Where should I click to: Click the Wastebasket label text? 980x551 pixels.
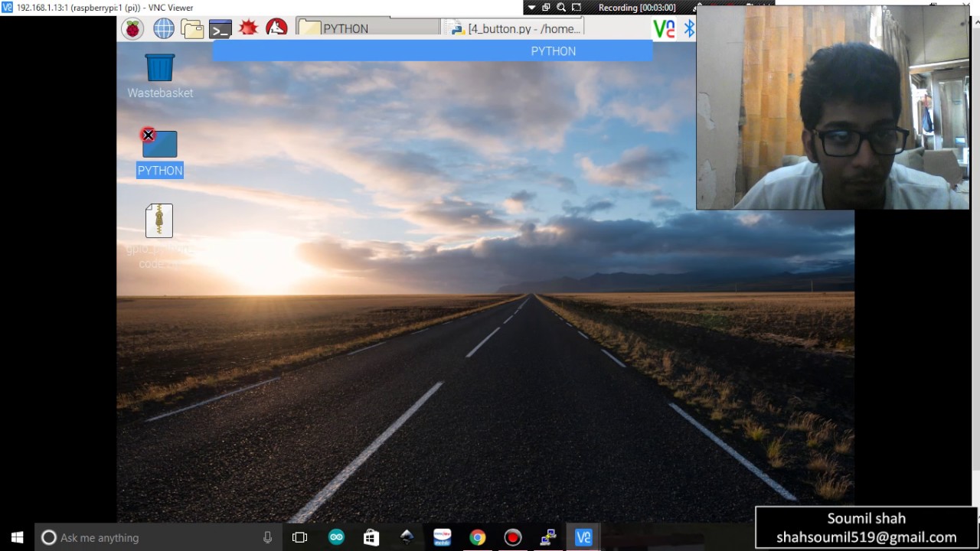pyautogui.click(x=160, y=93)
